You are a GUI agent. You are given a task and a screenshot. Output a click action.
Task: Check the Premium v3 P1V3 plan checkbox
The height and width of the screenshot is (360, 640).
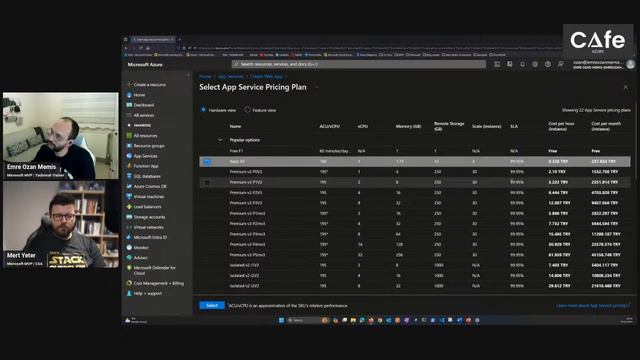tap(207, 182)
